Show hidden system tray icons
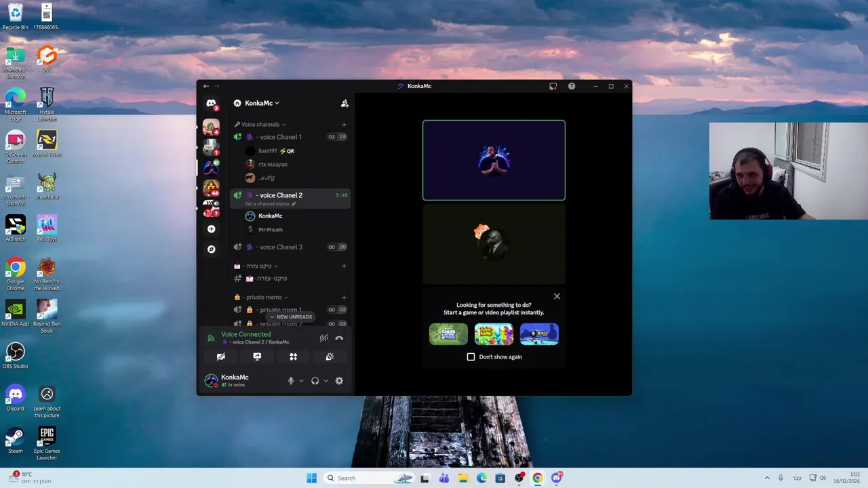This screenshot has width=868, height=488. click(767, 478)
